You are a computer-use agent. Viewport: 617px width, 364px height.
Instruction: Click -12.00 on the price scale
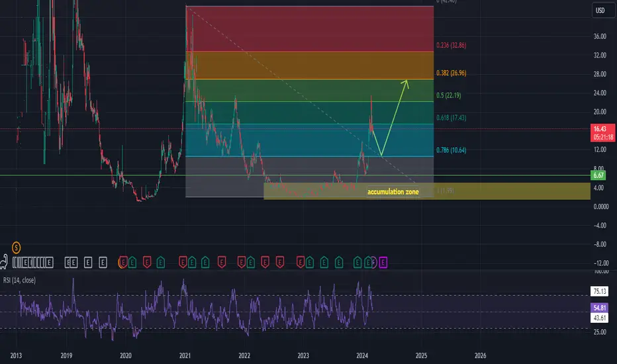[x=600, y=263]
